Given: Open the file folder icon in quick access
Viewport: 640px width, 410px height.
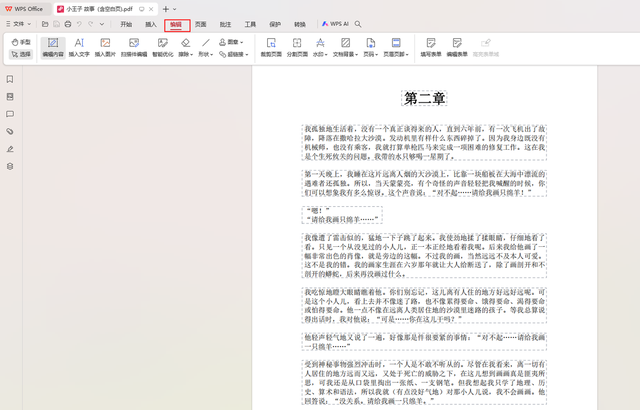Looking at the screenshot, I should pyautogui.click(x=45, y=24).
